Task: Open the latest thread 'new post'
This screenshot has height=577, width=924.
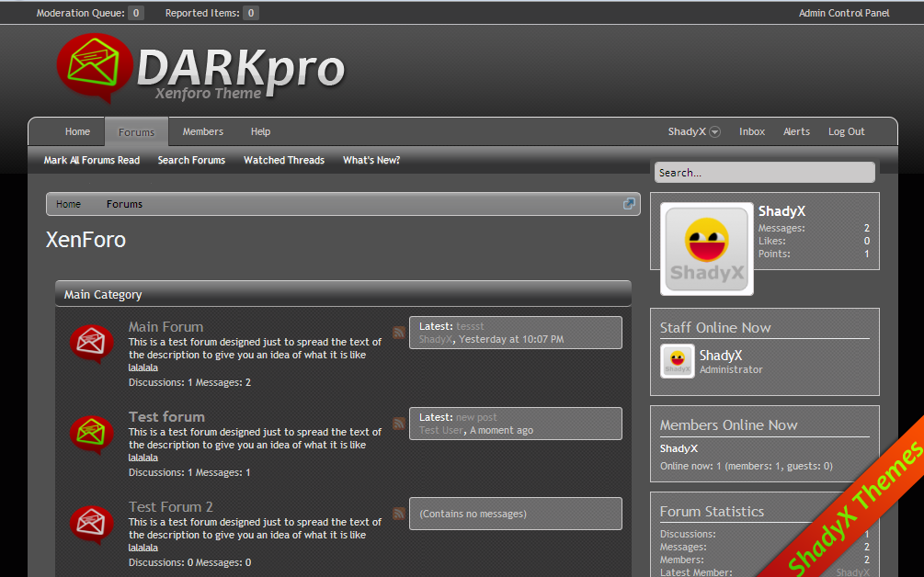Action: (476, 417)
